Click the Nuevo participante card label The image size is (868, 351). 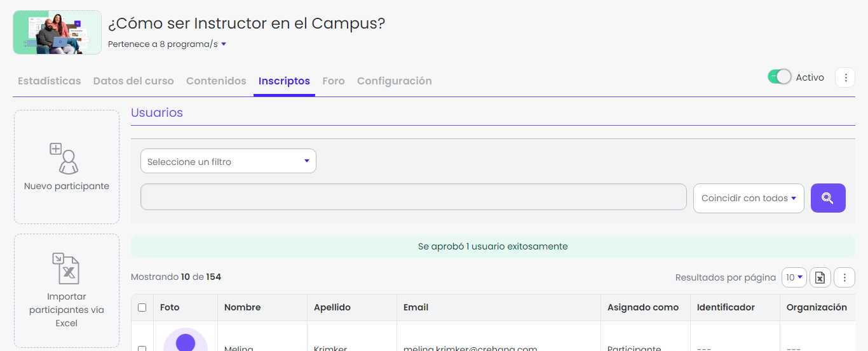pyautogui.click(x=67, y=186)
